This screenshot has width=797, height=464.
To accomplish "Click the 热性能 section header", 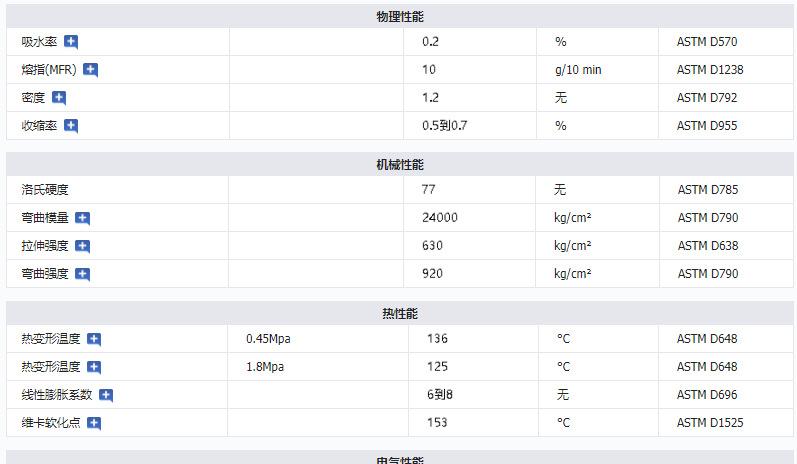I will coord(399,314).
